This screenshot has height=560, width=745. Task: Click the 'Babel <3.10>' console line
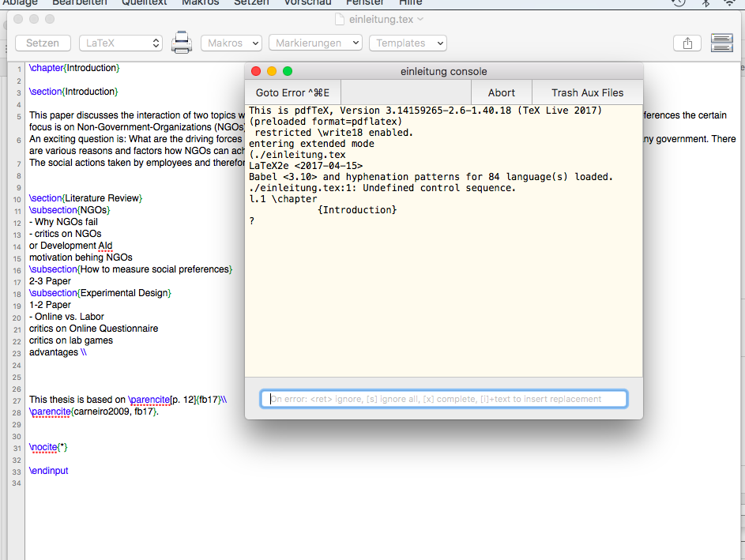pos(431,177)
